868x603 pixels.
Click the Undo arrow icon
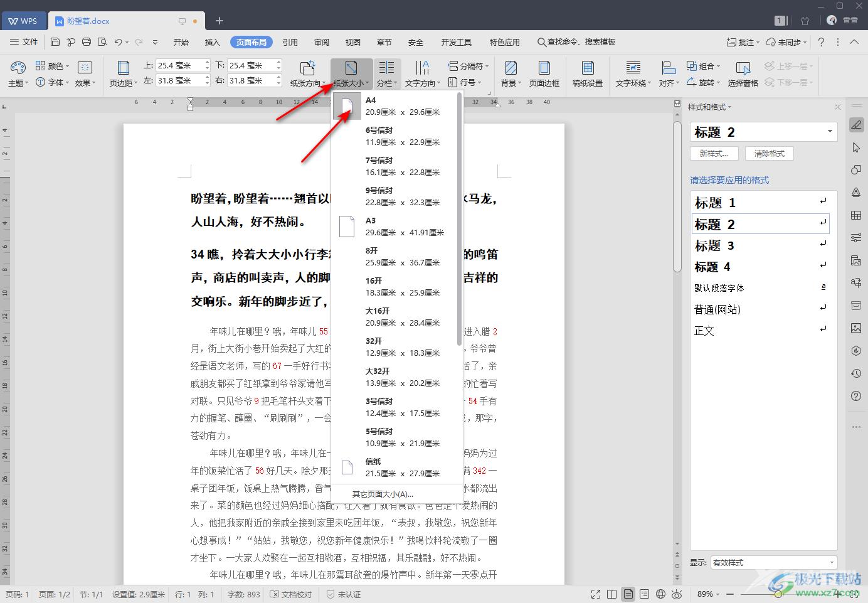pyautogui.click(x=118, y=42)
